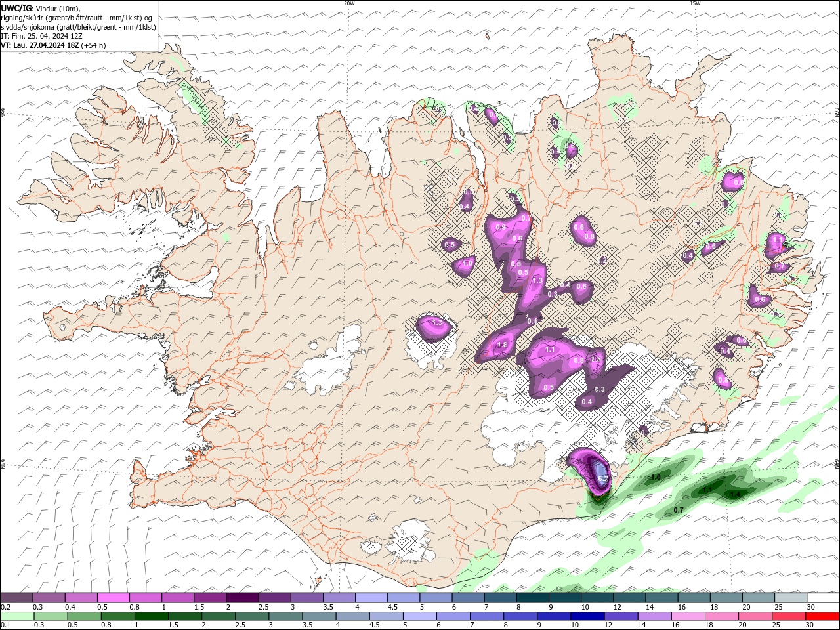840x630 pixels.
Task: Click the bottom legend swatch labeled 25
Action: (x=788, y=616)
